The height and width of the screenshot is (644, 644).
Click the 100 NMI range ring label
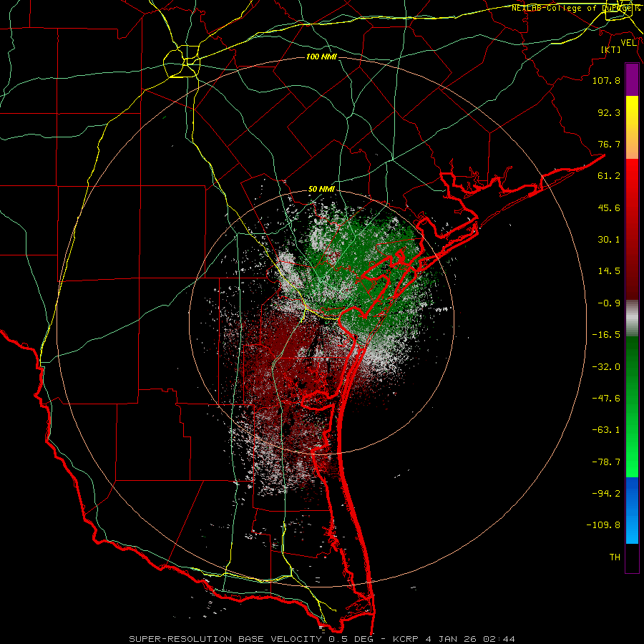[x=321, y=57]
